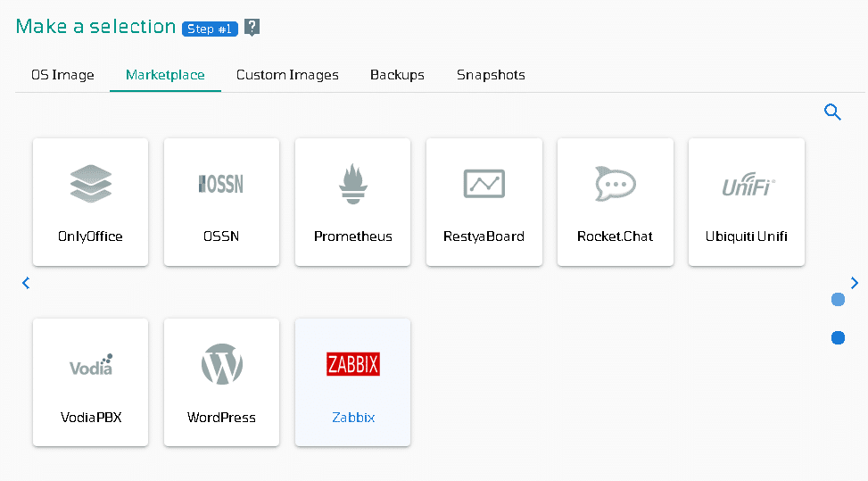The width and height of the screenshot is (868, 481).
Task: Click the RestyaBoard chart icon
Action: click(484, 184)
